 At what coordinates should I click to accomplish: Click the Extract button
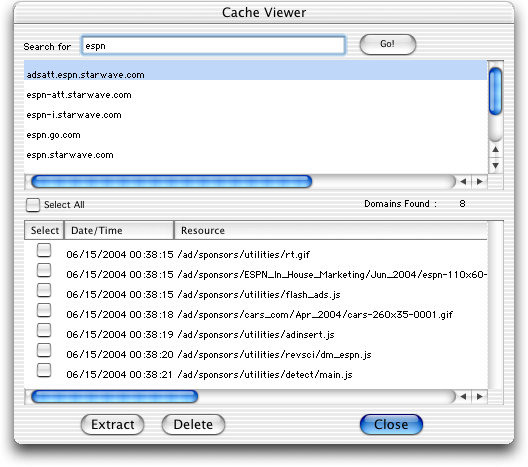(112, 425)
